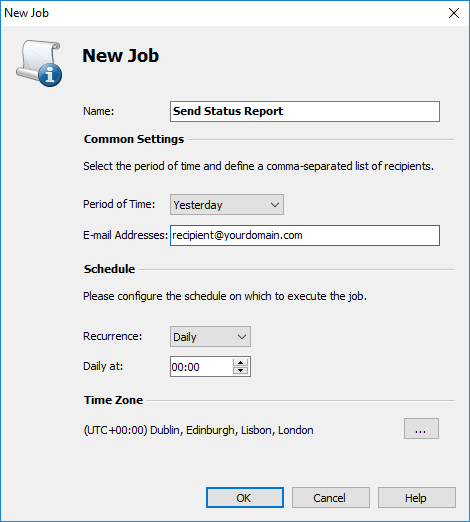The height and width of the screenshot is (522, 470).
Task: Select the 00:00 time value in Daily at
Action: pos(186,367)
